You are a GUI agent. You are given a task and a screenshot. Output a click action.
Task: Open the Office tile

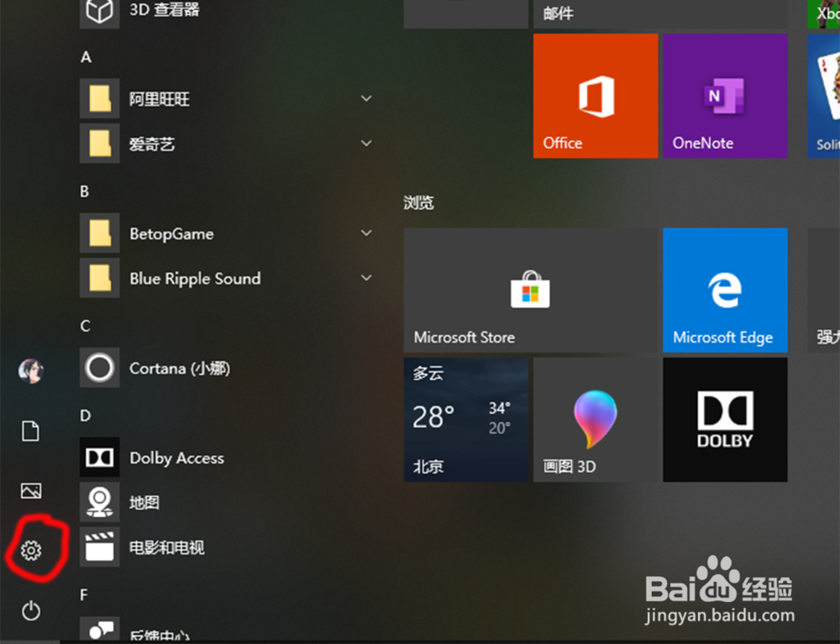click(x=596, y=96)
